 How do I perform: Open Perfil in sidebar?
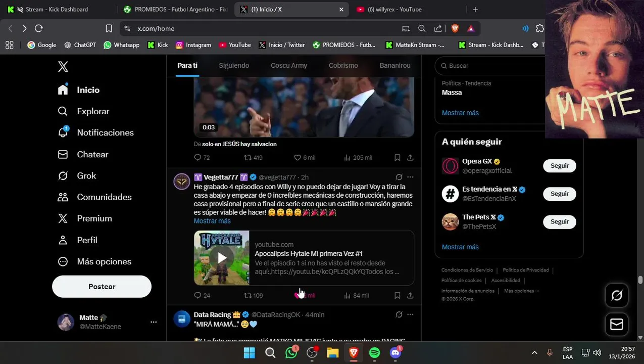pyautogui.click(x=77, y=240)
